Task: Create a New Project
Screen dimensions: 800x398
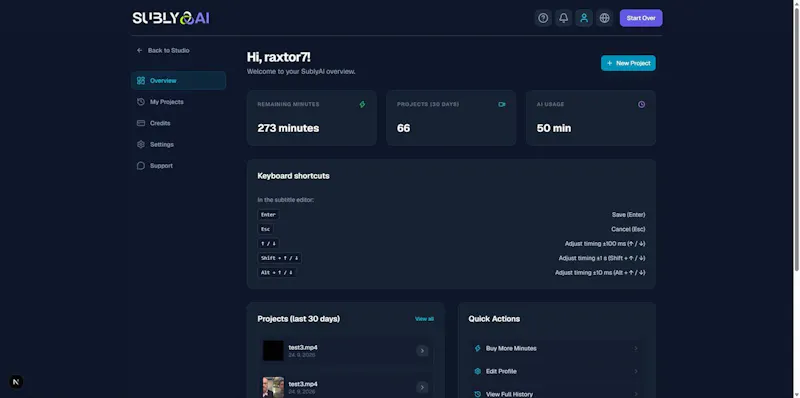Action: click(x=628, y=63)
